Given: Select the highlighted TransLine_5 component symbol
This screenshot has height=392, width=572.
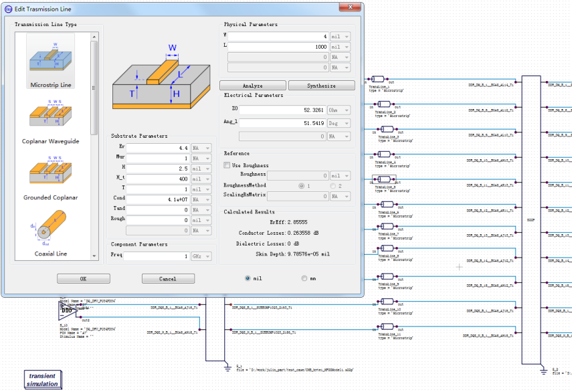Looking at the screenshot, I should pyautogui.click(x=384, y=179).
